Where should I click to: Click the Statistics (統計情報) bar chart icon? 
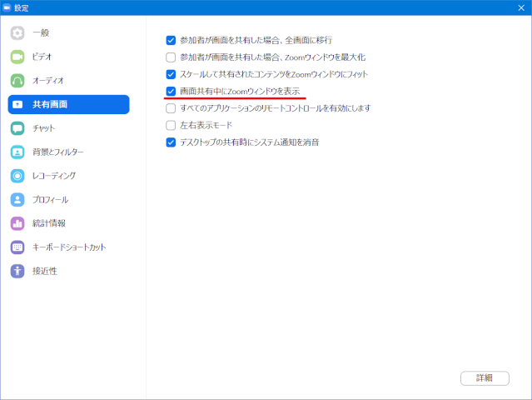[17, 223]
